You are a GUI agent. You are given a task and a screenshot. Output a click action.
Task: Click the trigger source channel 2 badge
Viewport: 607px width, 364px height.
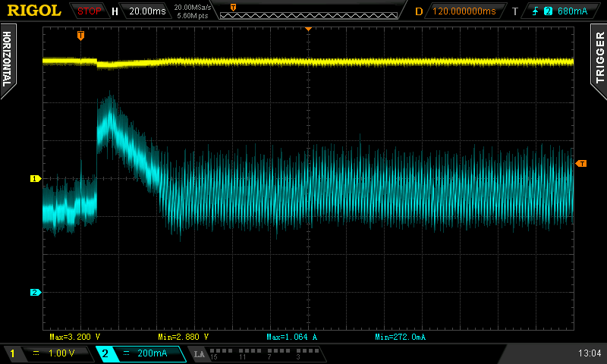[548, 11]
